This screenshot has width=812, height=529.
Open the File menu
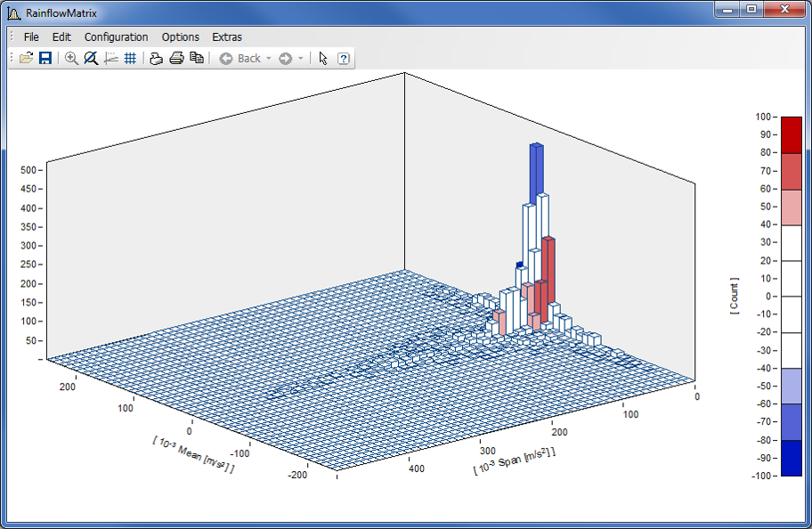pyautogui.click(x=31, y=37)
